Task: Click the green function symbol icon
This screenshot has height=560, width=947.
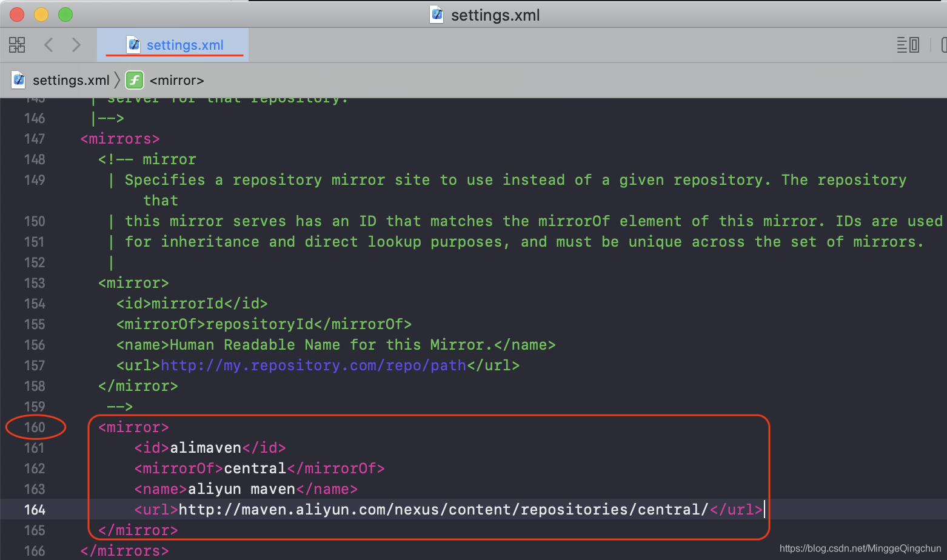Action: pyautogui.click(x=134, y=80)
